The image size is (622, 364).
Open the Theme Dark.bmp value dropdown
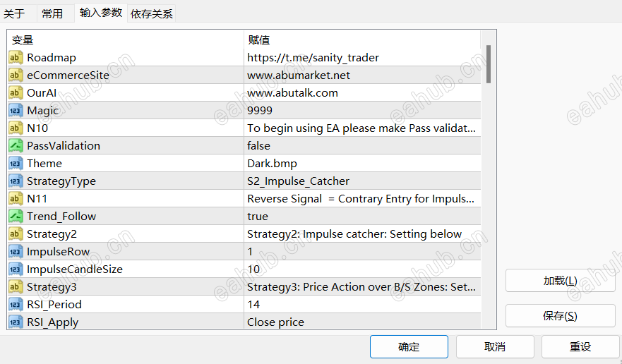(362, 164)
